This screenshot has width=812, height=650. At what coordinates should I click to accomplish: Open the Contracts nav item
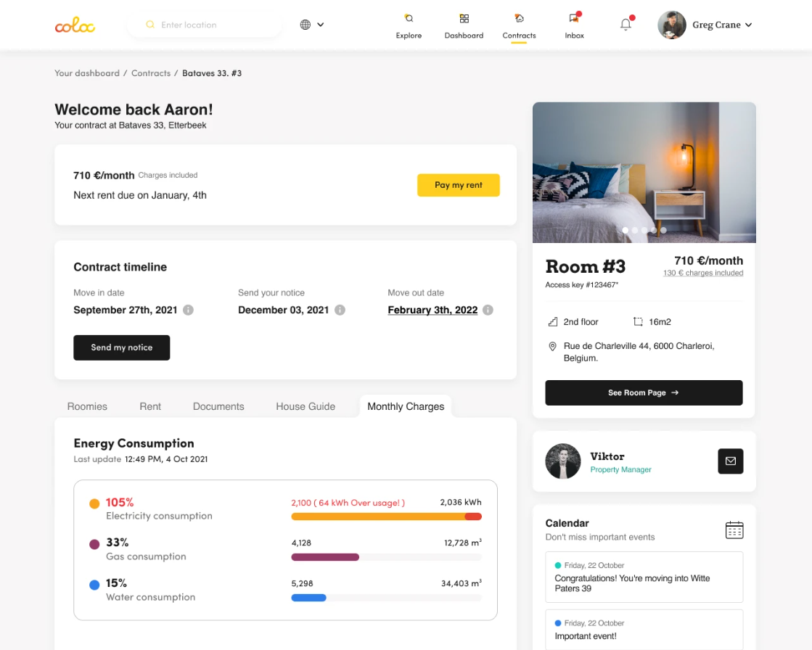coord(519,26)
